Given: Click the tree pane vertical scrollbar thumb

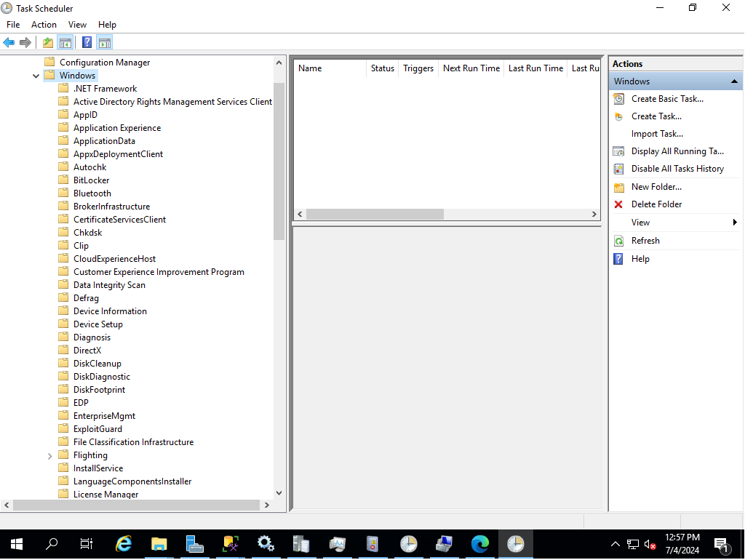Looking at the screenshot, I should pyautogui.click(x=279, y=161).
